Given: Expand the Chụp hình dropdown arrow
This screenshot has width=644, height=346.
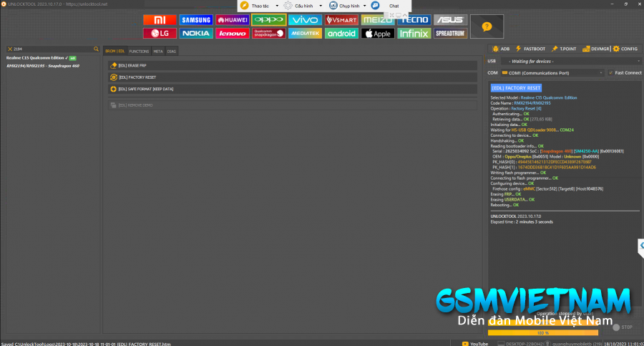Looking at the screenshot, I should point(364,6).
